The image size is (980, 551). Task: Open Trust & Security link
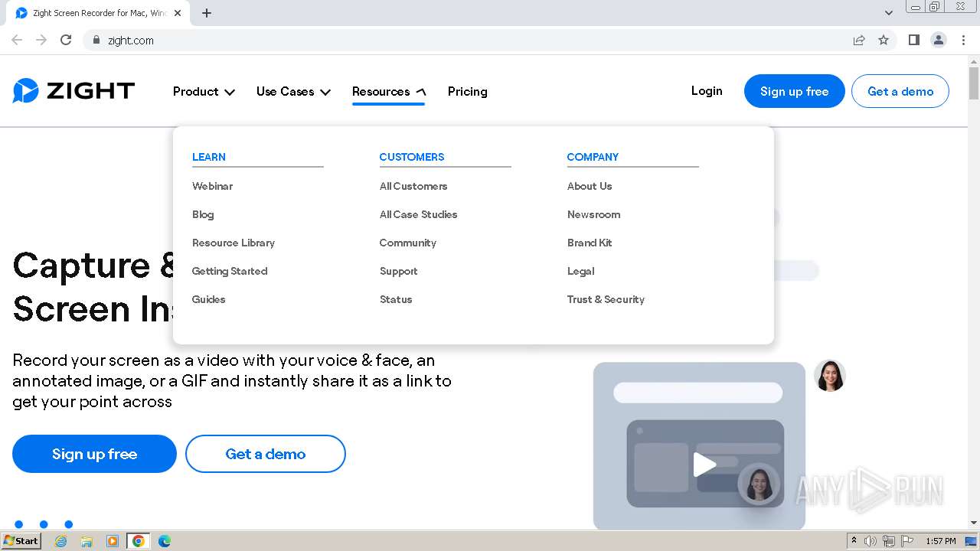[606, 299]
